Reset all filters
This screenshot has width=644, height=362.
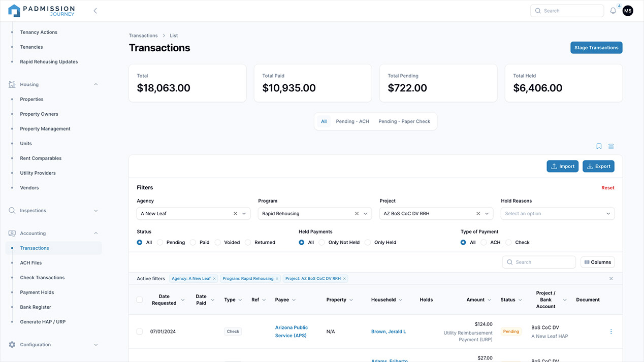(608, 188)
